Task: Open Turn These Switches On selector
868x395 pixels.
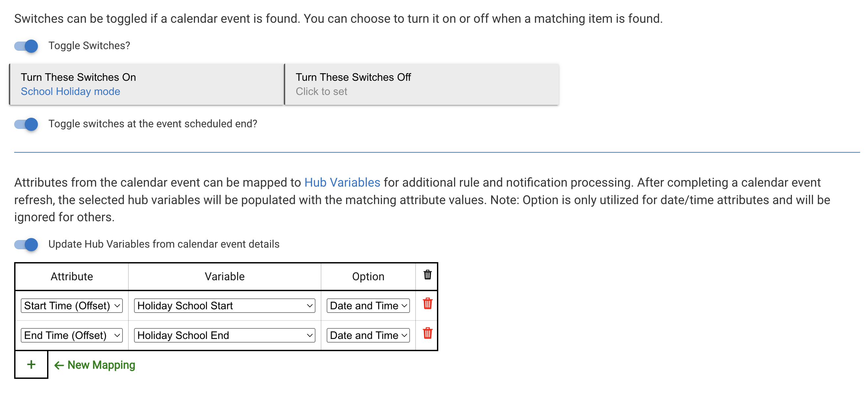Action: pos(147,84)
